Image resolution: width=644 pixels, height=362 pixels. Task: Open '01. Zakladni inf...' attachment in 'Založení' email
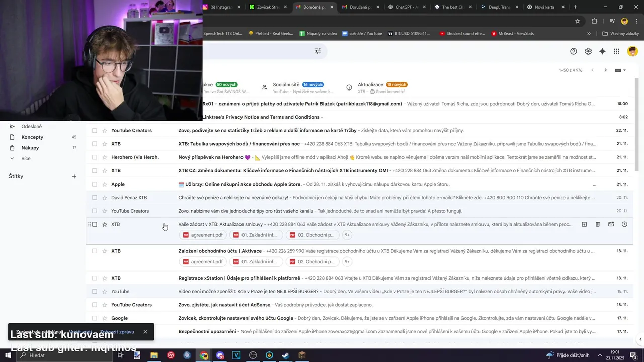coord(255,261)
